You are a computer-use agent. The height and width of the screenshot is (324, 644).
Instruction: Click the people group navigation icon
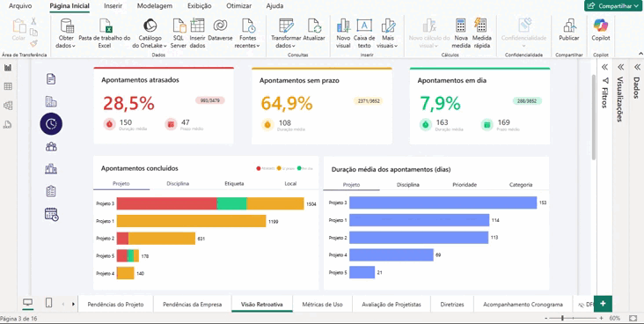(x=51, y=146)
